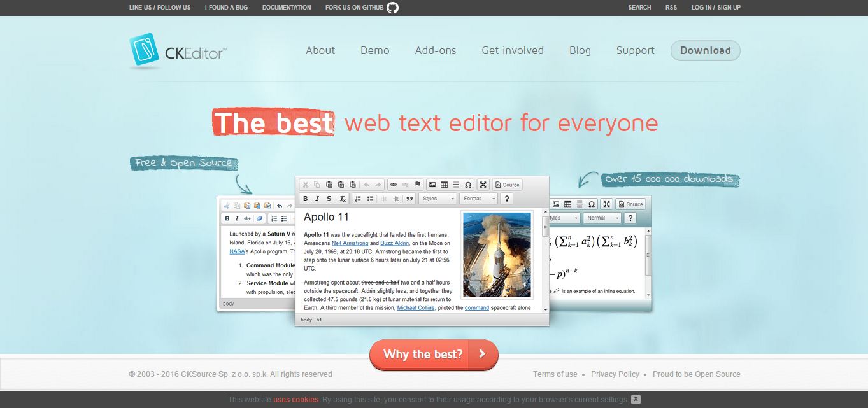Click Cut icon in center Apollo editor
Screen dimensions: 868x408
305,185
